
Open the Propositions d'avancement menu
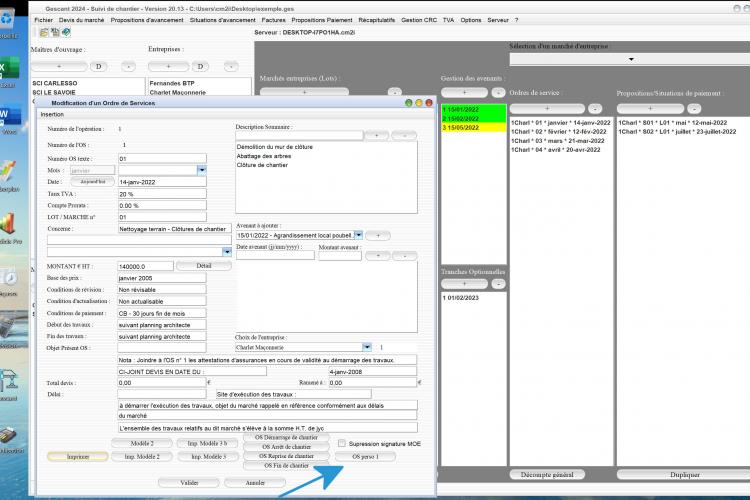[x=147, y=20]
